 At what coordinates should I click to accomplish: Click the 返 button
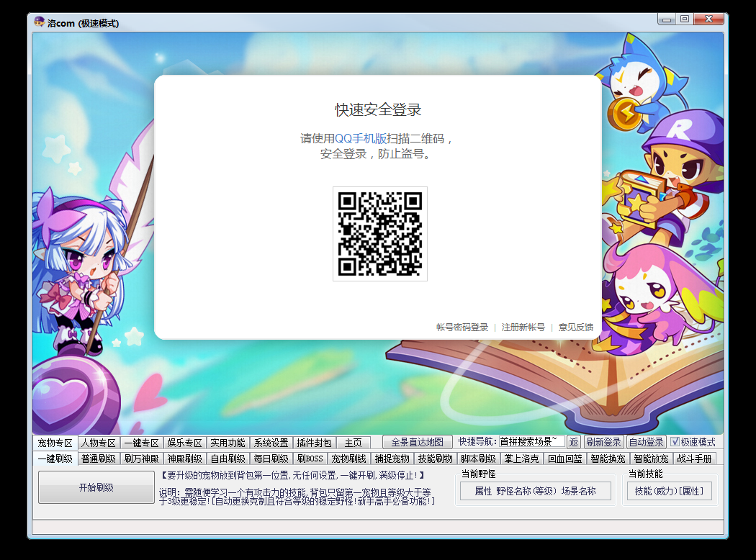click(573, 442)
